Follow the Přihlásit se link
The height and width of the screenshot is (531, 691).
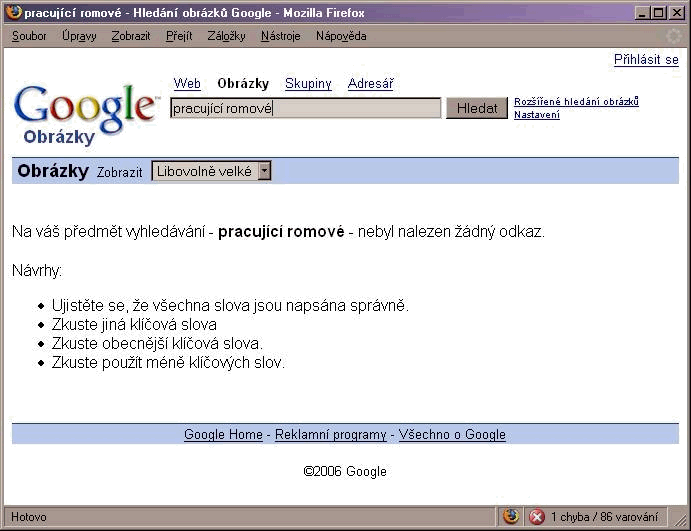tap(645, 60)
